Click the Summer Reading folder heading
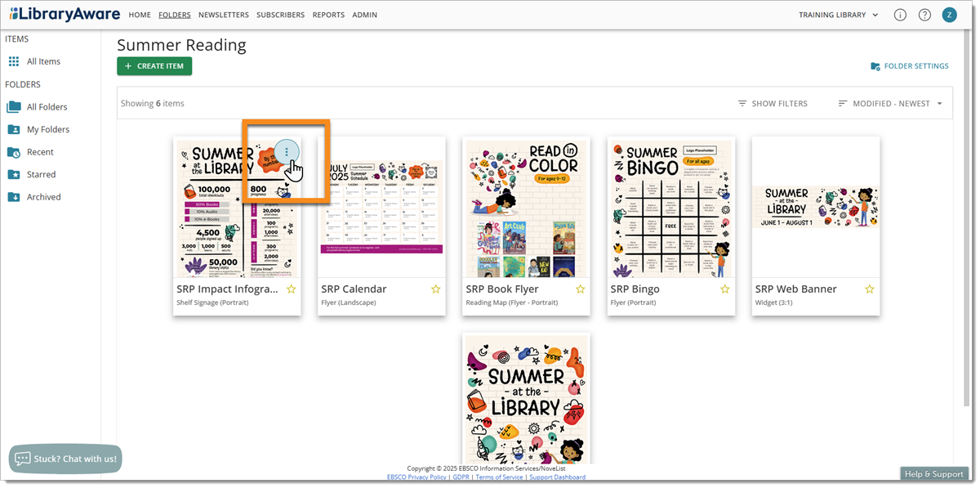 (x=181, y=45)
